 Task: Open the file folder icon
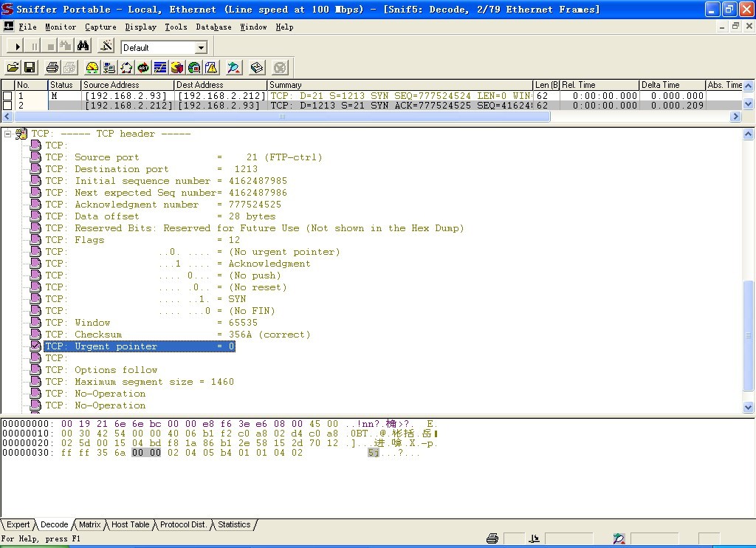click(13, 67)
